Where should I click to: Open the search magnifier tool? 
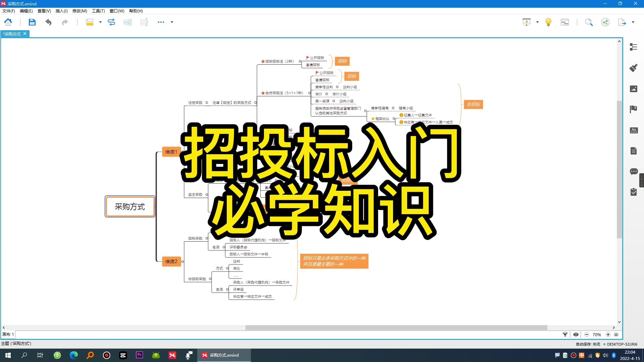pyautogui.click(x=589, y=22)
